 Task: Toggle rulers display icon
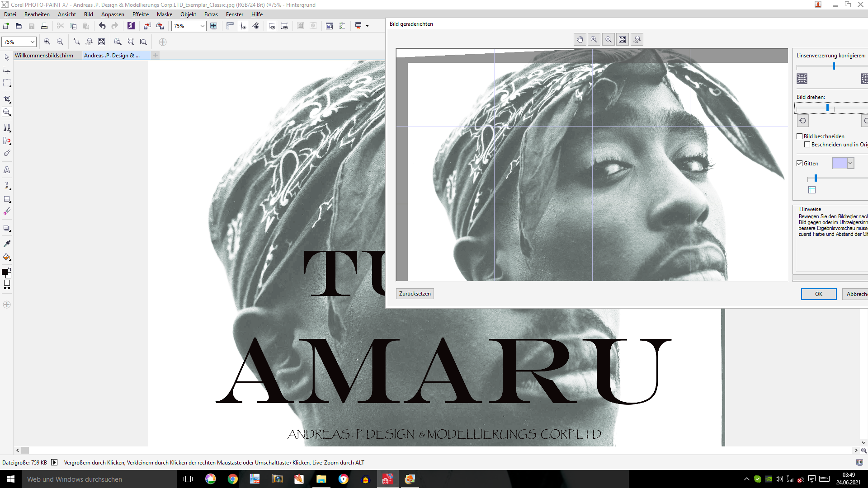pos(230,26)
